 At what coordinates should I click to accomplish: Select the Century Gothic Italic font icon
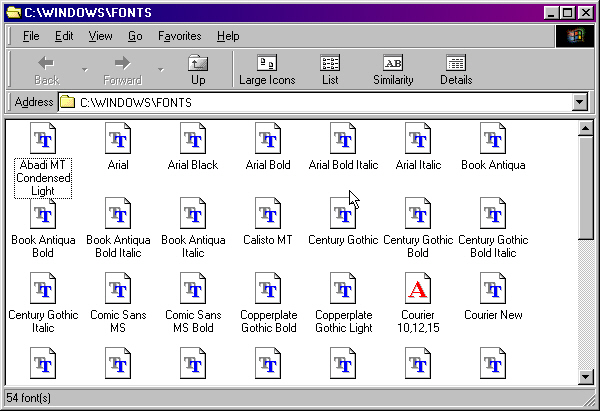[43, 288]
